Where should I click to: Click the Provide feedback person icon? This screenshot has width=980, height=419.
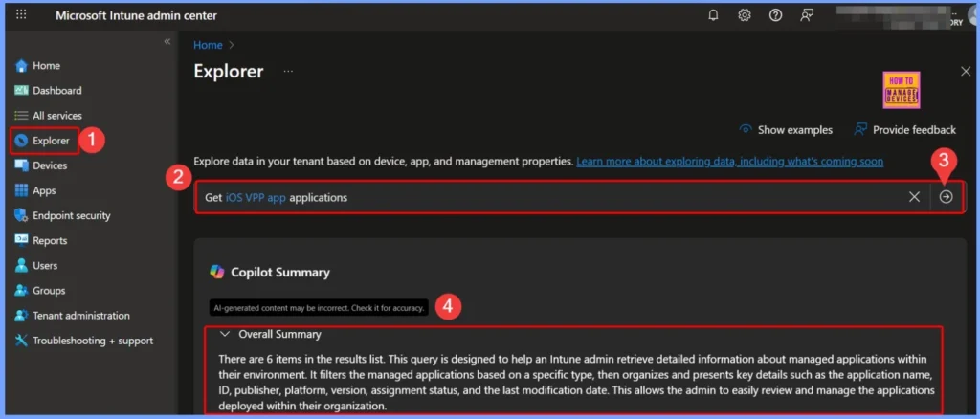pos(860,129)
